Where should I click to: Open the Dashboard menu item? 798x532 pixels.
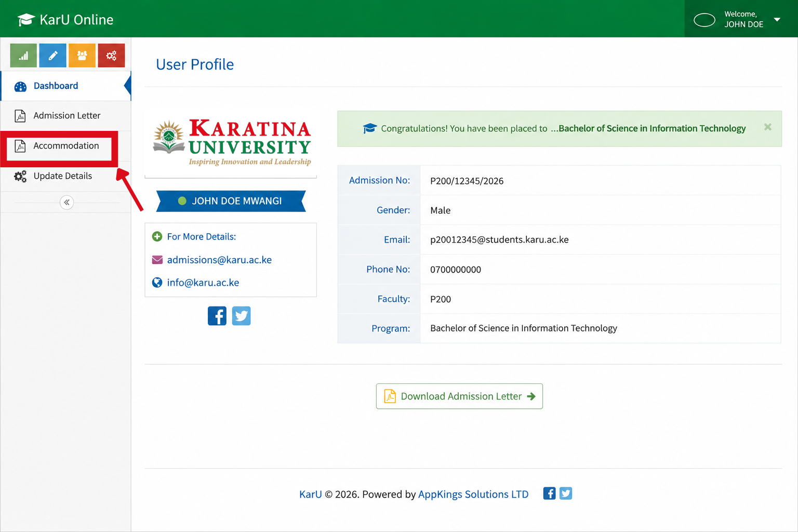(65, 86)
